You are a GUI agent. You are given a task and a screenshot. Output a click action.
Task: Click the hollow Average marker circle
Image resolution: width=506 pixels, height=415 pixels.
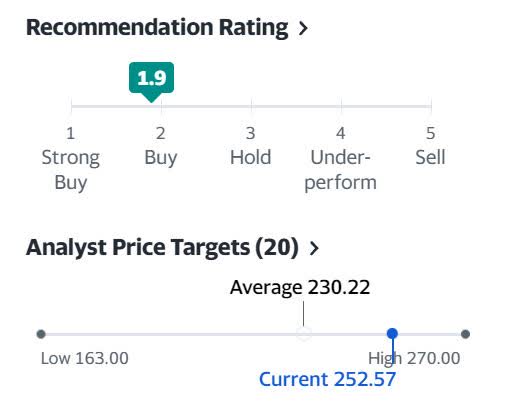tap(304, 334)
